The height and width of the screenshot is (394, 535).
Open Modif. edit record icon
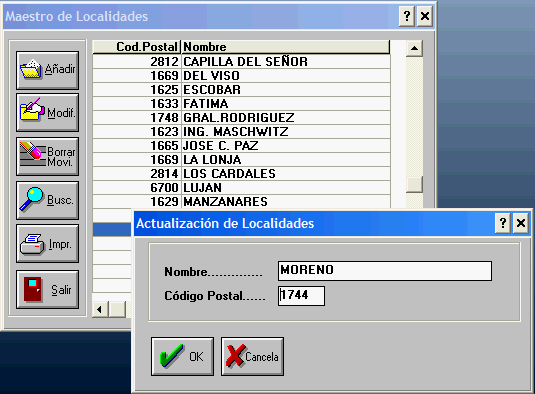click(x=47, y=113)
